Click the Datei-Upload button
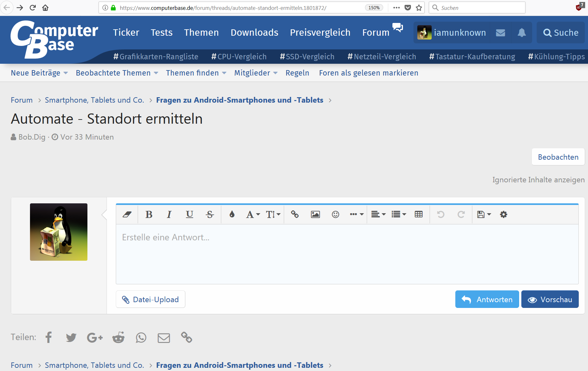Screen dimensions: 588x371 pos(151,299)
